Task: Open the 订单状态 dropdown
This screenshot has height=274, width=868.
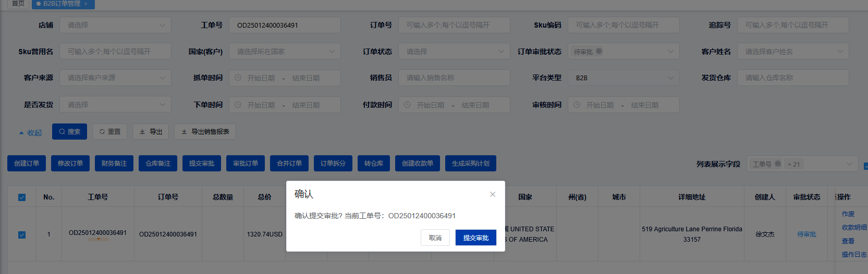Action: [454, 52]
